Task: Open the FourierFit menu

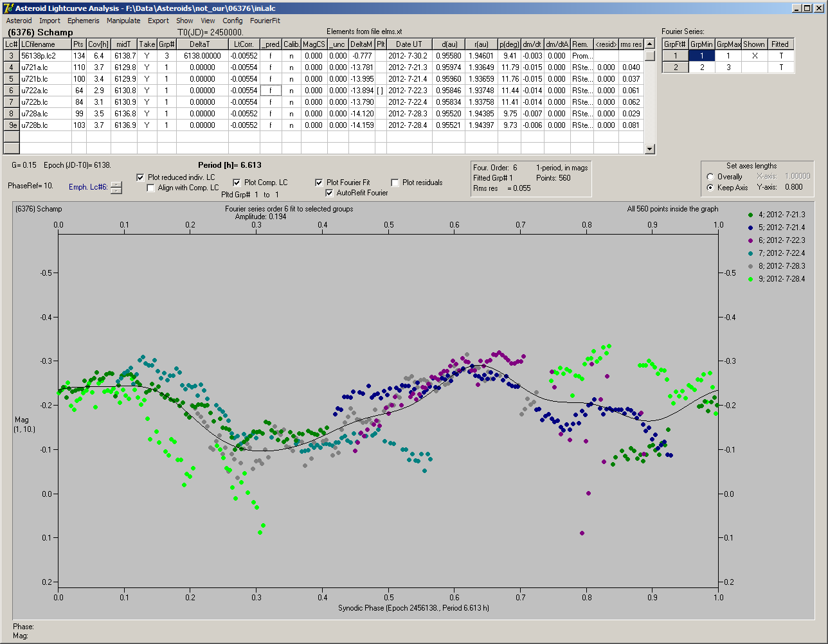Action: [x=265, y=21]
